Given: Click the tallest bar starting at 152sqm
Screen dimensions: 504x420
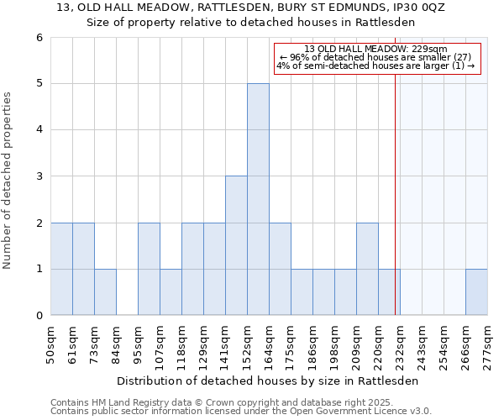Looking at the screenshot, I should click(x=258, y=199).
